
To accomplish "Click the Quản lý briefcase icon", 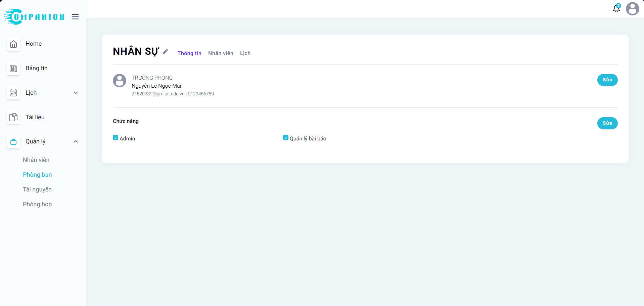I will [13, 142].
